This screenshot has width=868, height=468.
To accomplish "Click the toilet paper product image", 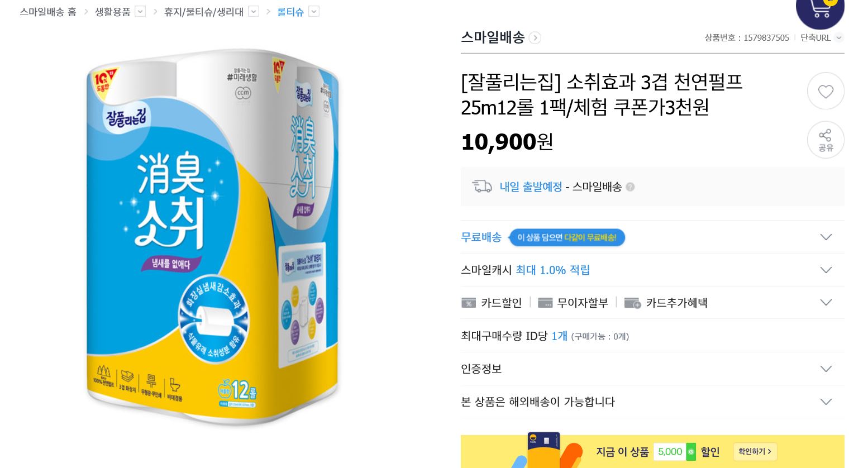I will coord(213,237).
